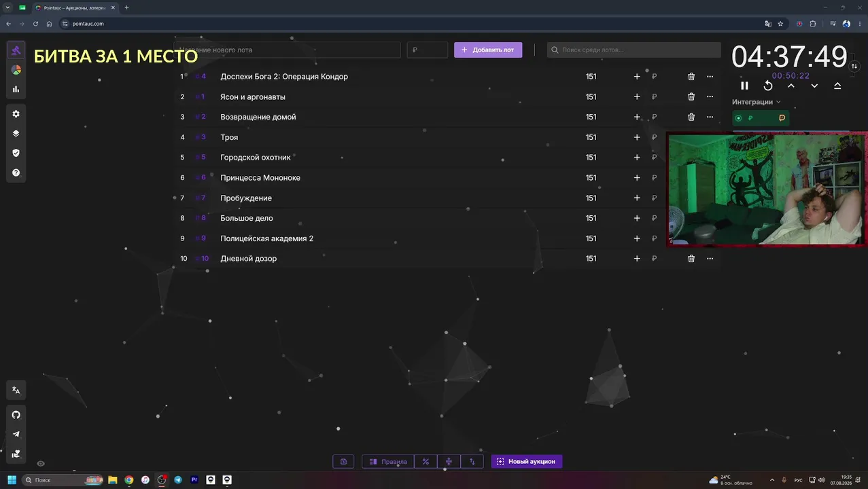Collapse the Интеграции section
Viewport: 868px width, 489px height.
[757, 102]
